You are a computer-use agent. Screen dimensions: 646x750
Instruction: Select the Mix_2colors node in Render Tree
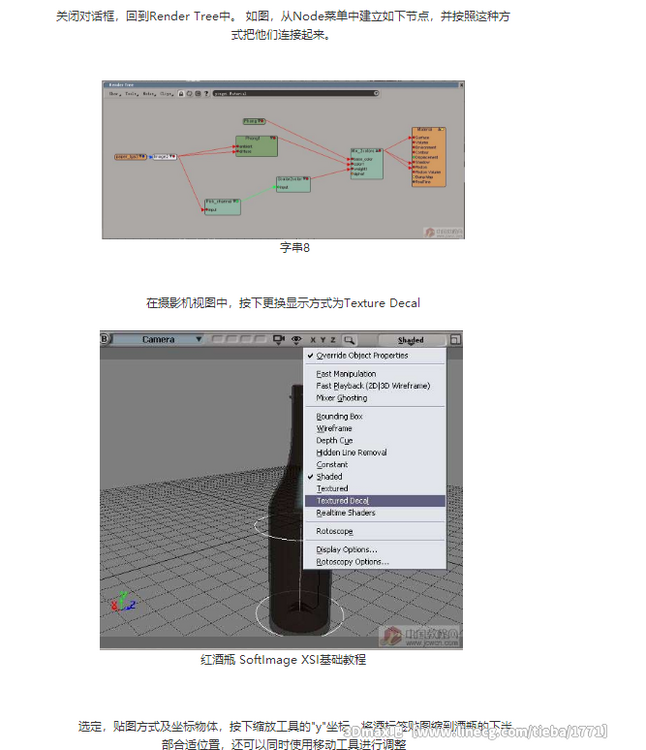coord(366,162)
